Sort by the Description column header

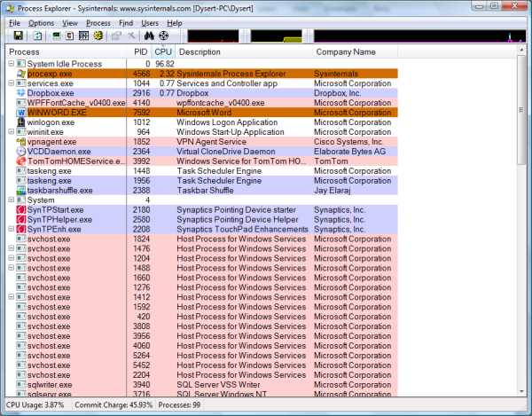click(244, 52)
